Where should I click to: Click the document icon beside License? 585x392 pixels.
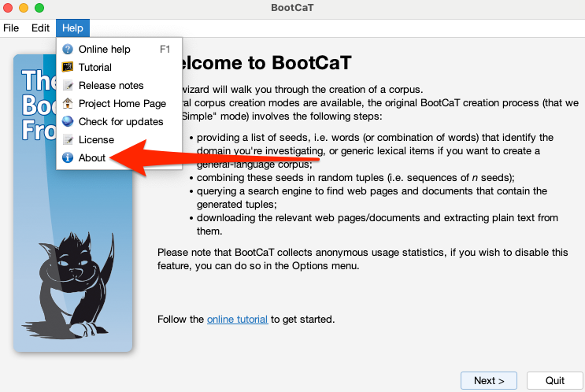pos(68,139)
